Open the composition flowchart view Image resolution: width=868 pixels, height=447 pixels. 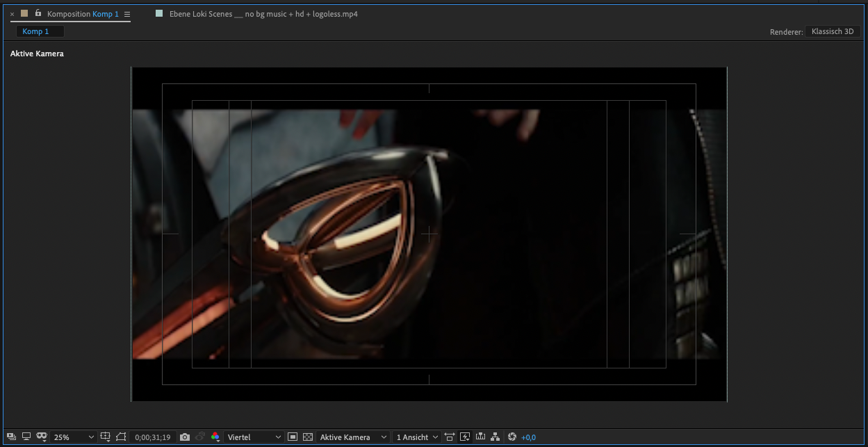[x=495, y=437]
